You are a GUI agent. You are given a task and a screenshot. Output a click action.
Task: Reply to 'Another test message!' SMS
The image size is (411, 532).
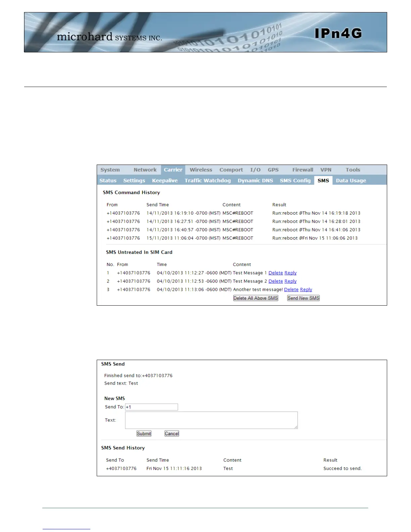[x=306, y=290]
